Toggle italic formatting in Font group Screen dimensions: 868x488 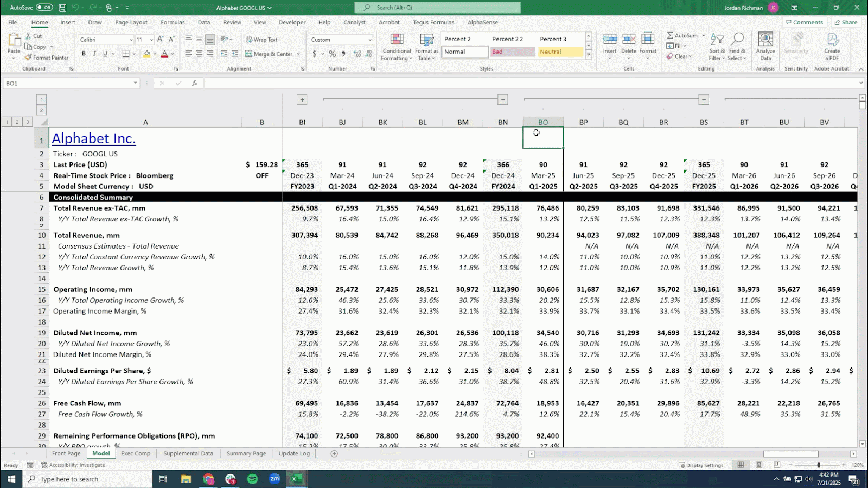[94, 54]
